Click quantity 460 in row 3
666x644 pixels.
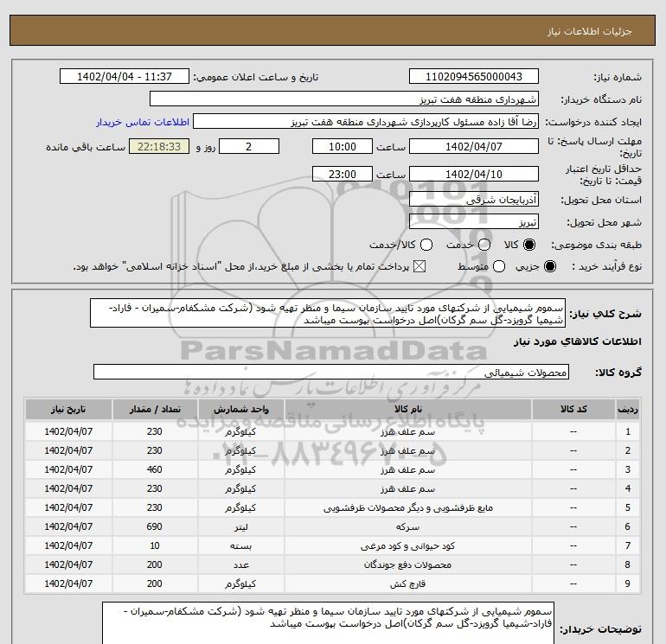pos(155,469)
